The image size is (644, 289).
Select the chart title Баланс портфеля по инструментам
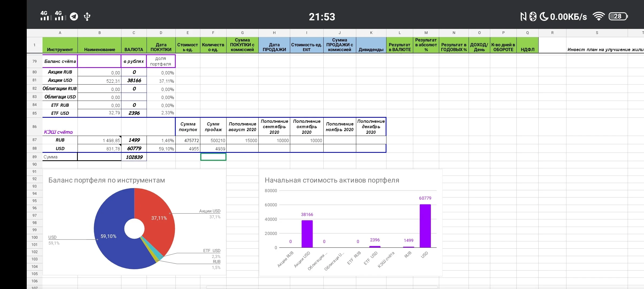[x=107, y=180]
